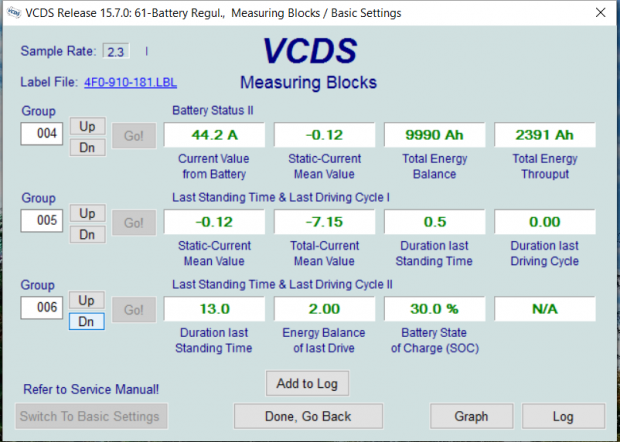
Task: Click Go! button for Group 004
Action: (x=134, y=136)
